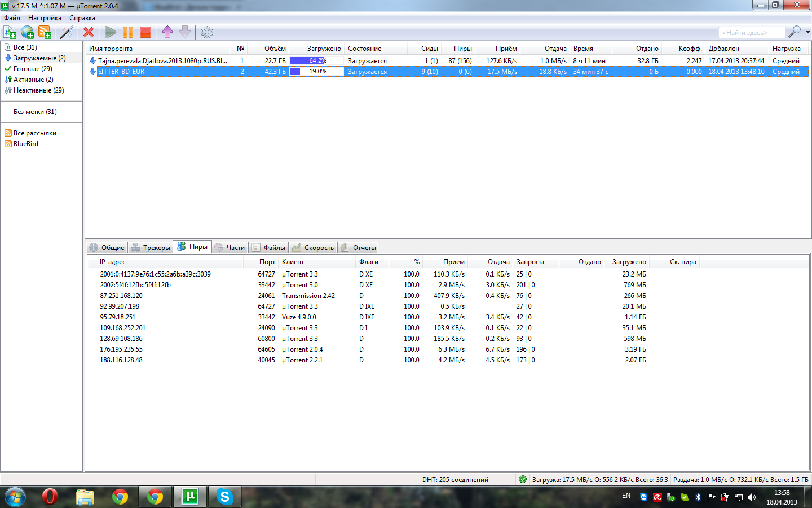The image size is (812, 508).
Task: Click the Загрузка speed status bar section
Action: (x=600, y=480)
